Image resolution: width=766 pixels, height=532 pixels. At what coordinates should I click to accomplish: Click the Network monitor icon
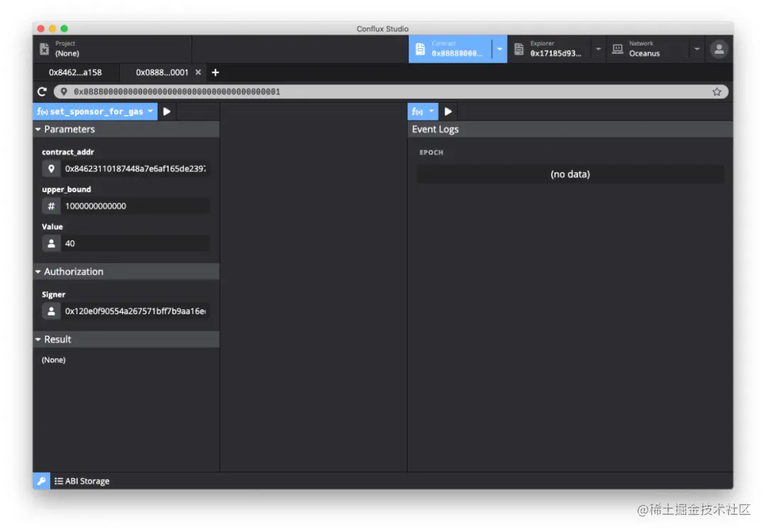[x=618, y=49]
